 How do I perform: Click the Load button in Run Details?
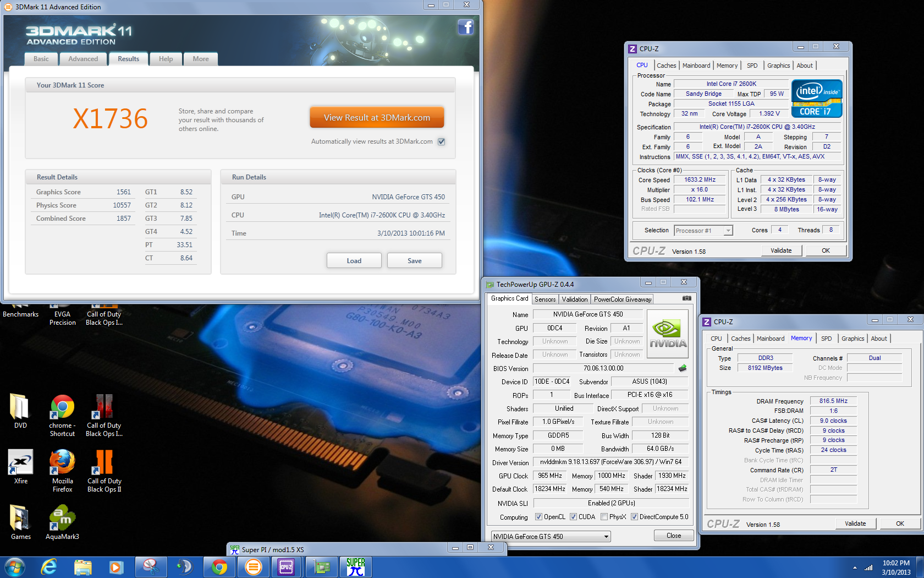pos(354,261)
